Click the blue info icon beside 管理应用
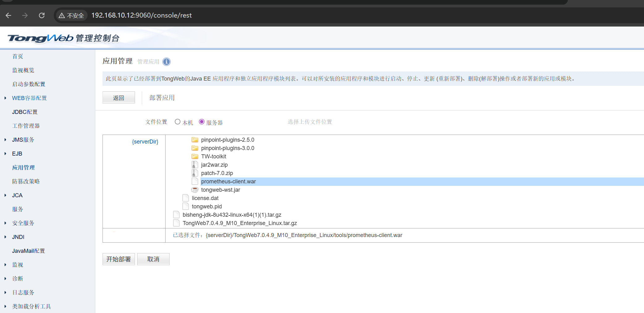644x313 pixels. 166,62
